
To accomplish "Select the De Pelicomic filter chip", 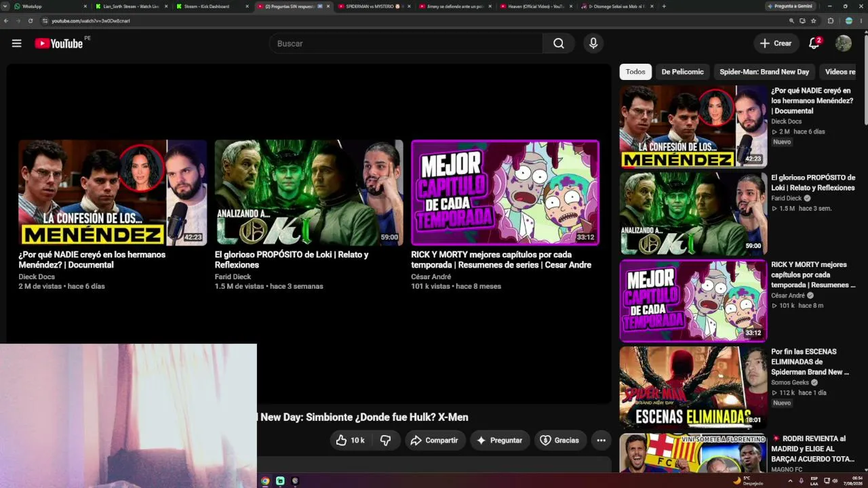I will coord(682,72).
